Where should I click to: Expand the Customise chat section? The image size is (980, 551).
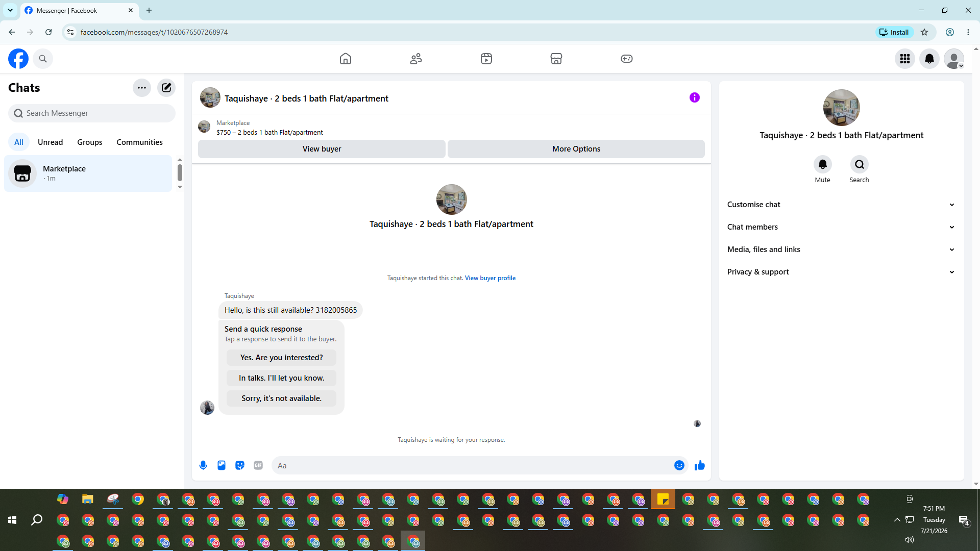pos(842,205)
